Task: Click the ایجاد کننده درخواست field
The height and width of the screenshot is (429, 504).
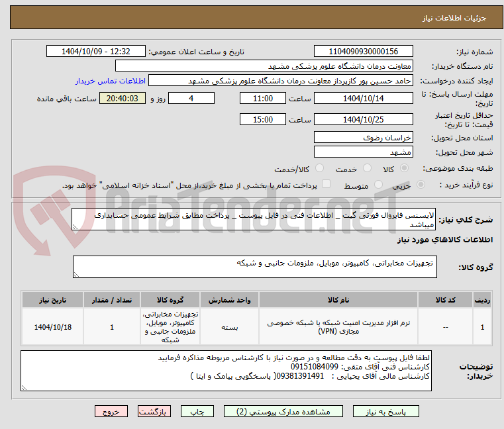Action: click(281, 81)
